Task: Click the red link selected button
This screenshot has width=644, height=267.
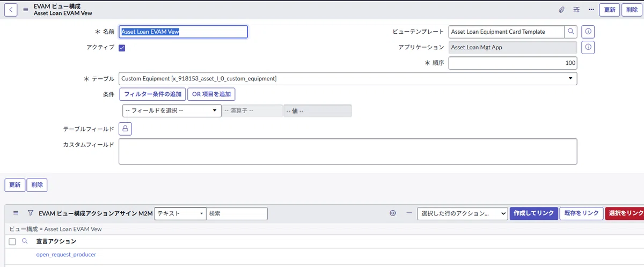Action: coord(625,213)
